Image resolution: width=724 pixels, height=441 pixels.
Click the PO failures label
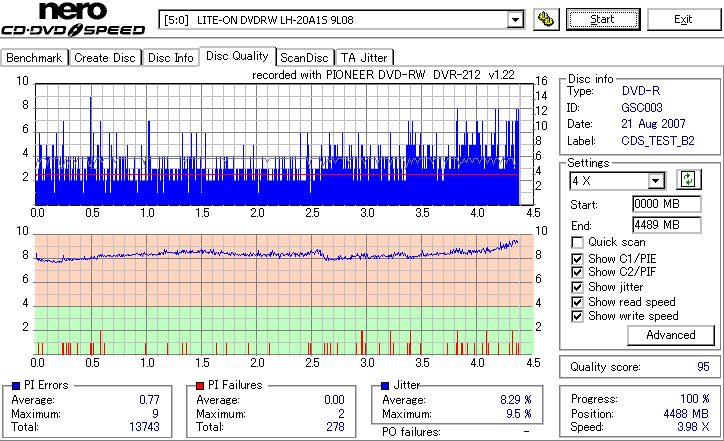point(411,432)
